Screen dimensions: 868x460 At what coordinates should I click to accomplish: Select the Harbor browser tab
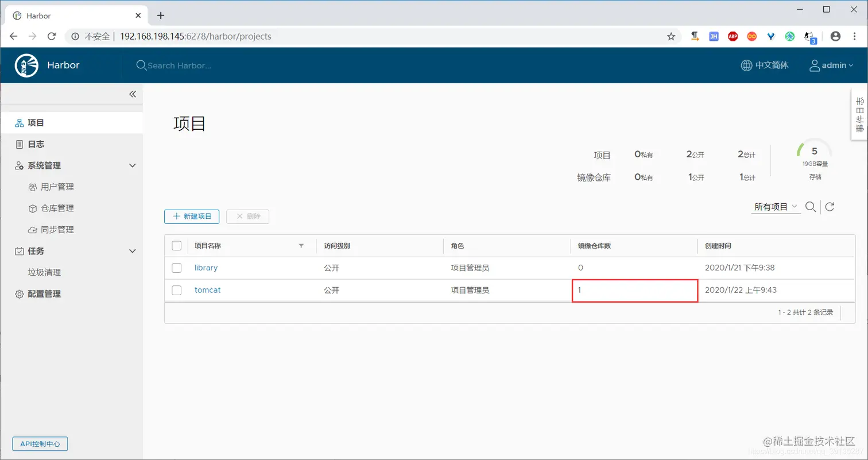click(77, 16)
